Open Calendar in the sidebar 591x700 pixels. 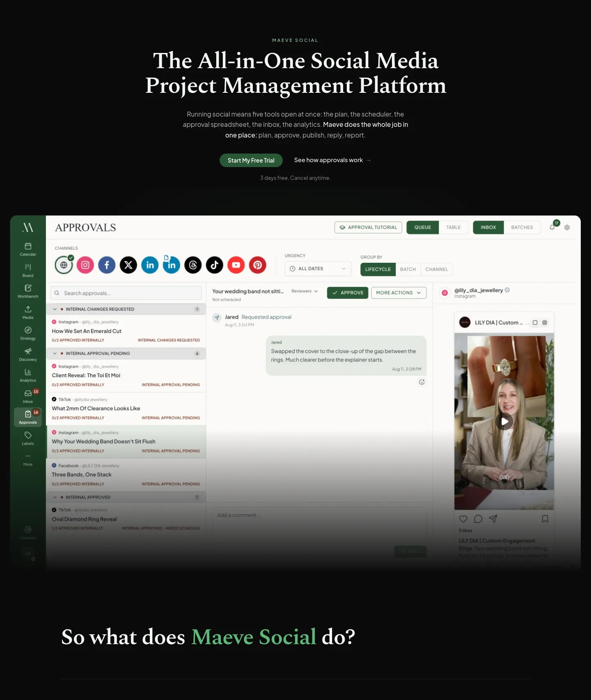coord(28,249)
